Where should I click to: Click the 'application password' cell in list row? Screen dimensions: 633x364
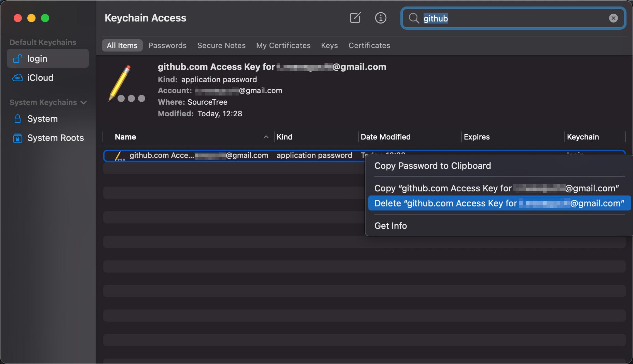tap(314, 156)
